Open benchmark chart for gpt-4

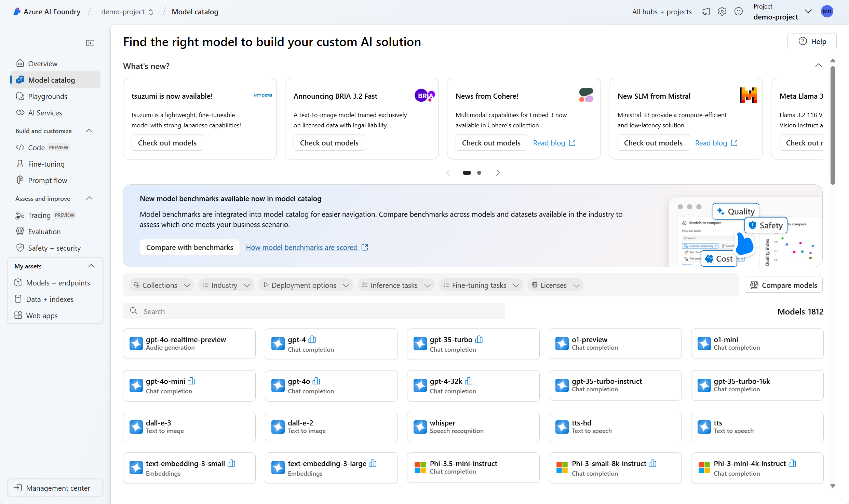pyautogui.click(x=312, y=339)
